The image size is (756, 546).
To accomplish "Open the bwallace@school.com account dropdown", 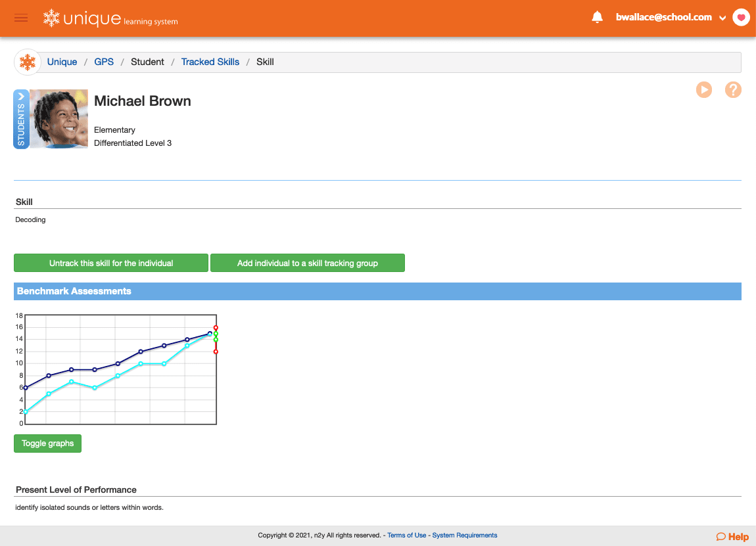I will tap(670, 18).
